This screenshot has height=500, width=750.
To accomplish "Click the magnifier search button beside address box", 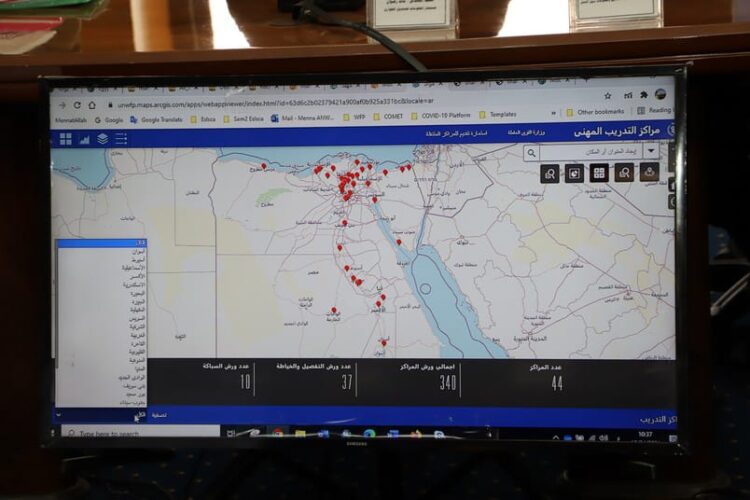I will [x=531, y=153].
